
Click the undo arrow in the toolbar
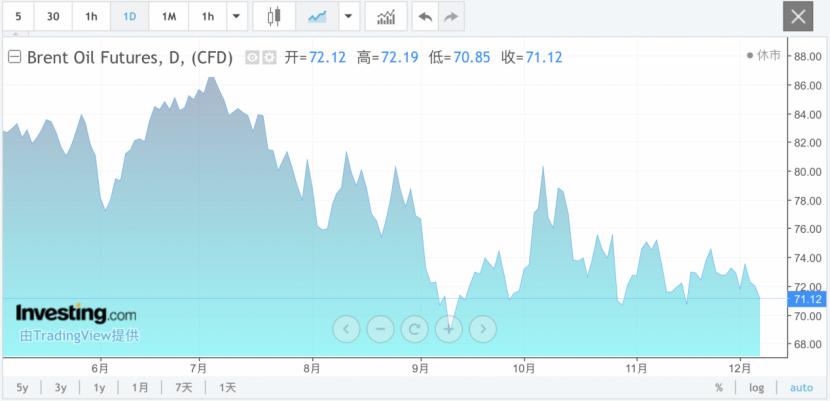[425, 17]
